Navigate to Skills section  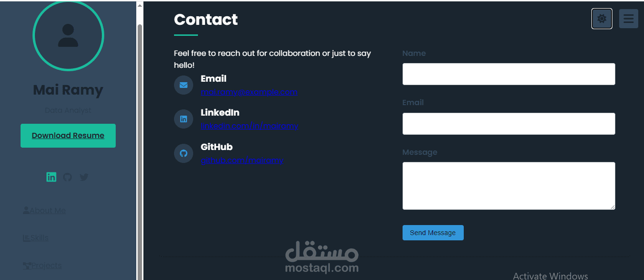[x=36, y=238]
